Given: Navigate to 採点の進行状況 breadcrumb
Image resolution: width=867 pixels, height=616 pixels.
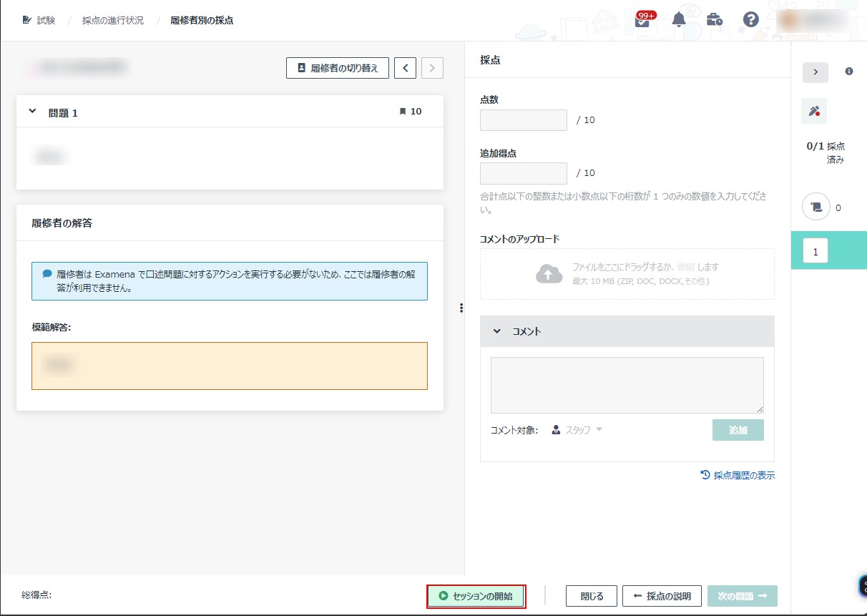Looking at the screenshot, I should pyautogui.click(x=113, y=20).
